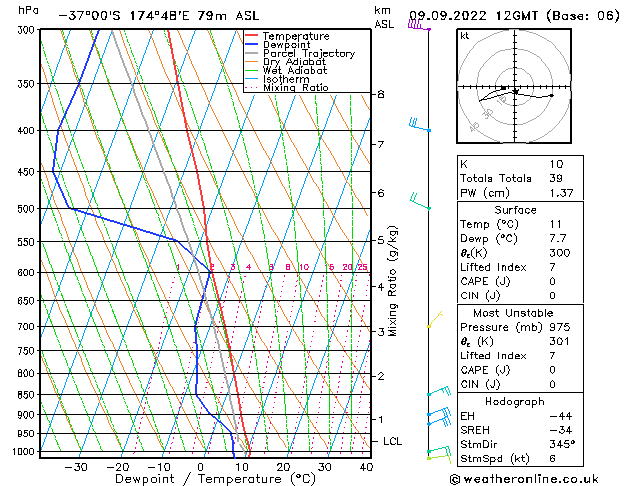Click the 'Dewpoint' legend label
Viewport: 629px width, 486px height.
286,45
